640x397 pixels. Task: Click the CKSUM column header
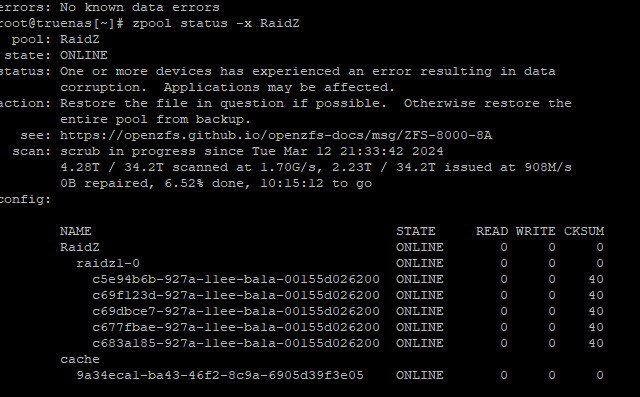click(x=584, y=231)
